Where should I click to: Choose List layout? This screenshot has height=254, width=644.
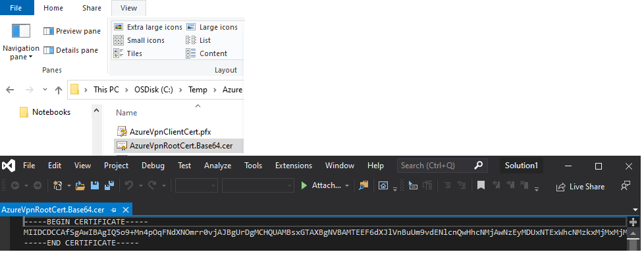[x=198, y=40]
